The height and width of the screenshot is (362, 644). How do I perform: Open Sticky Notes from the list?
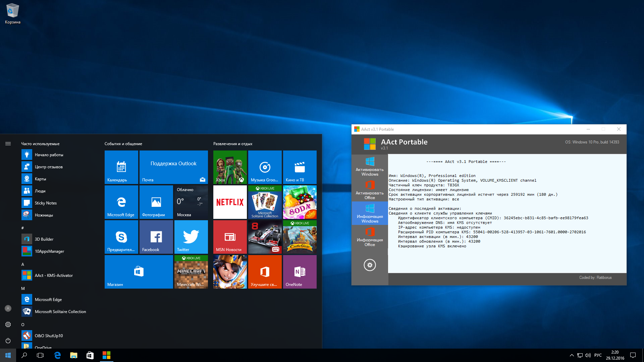click(x=57, y=203)
